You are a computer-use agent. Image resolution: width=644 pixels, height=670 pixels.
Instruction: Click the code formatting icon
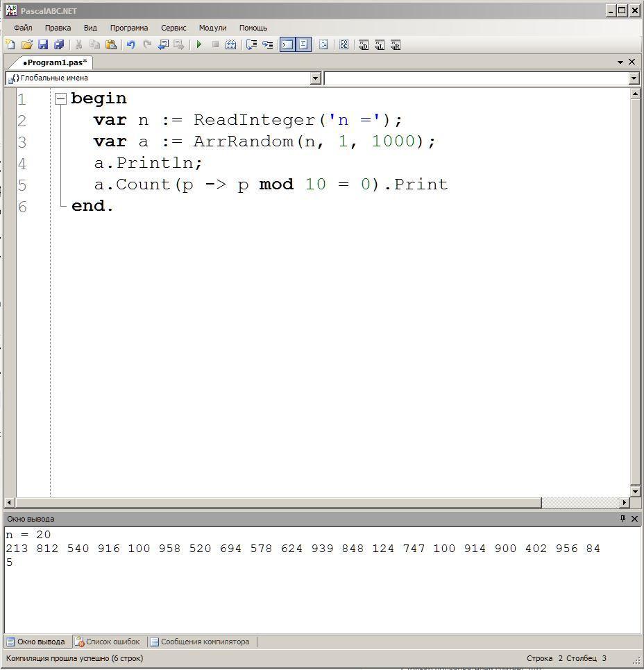(x=323, y=44)
